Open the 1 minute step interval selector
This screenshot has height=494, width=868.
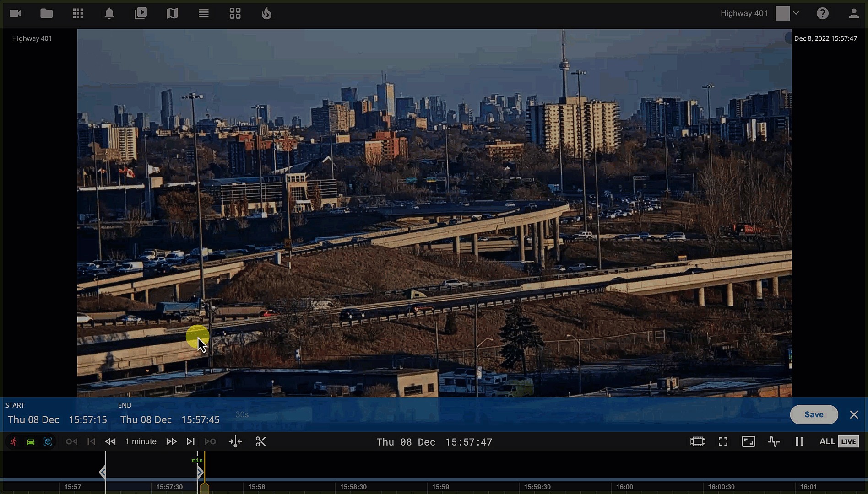(141, 441)
